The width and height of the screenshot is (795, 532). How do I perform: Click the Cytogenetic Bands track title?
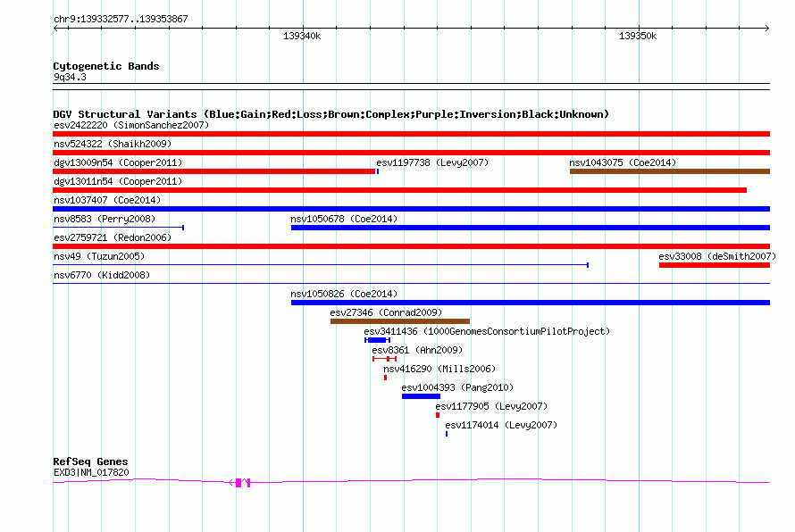(x=106, y=66)
